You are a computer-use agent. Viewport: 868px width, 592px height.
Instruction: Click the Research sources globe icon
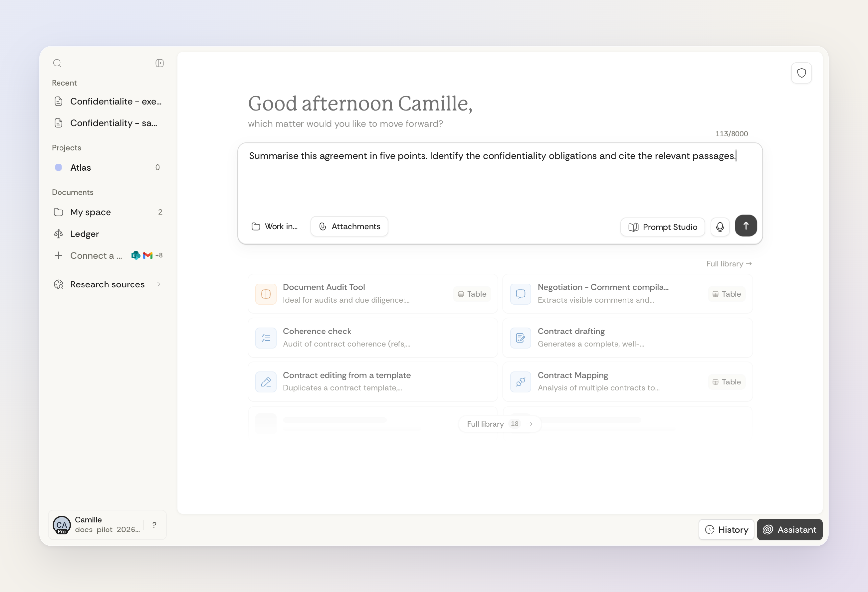(59, 284)
